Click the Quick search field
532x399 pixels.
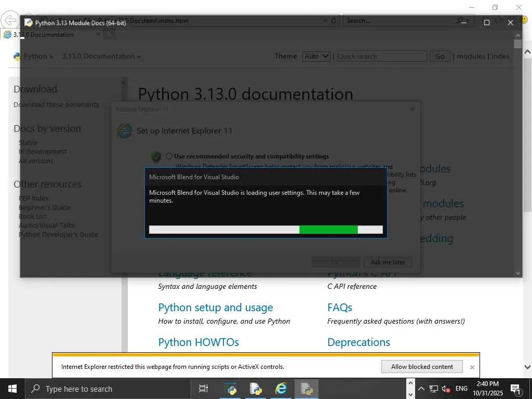[x=382, y=56]
